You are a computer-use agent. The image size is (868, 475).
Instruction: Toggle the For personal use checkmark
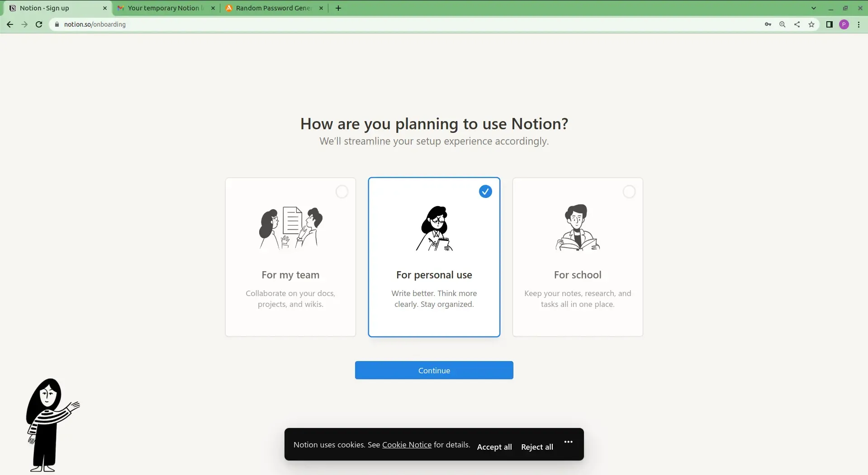(x=485, y=192)
